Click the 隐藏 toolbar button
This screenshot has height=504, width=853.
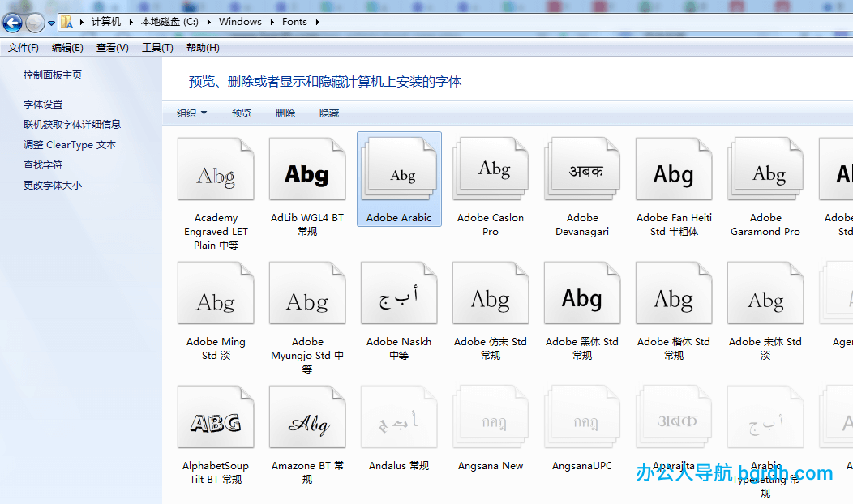point(328,113)
